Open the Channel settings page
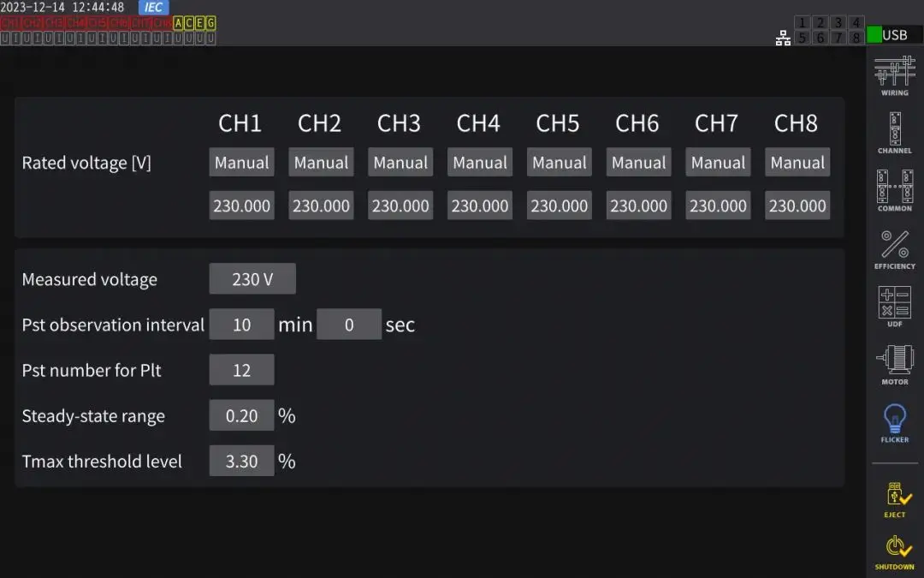 [895, 133]
